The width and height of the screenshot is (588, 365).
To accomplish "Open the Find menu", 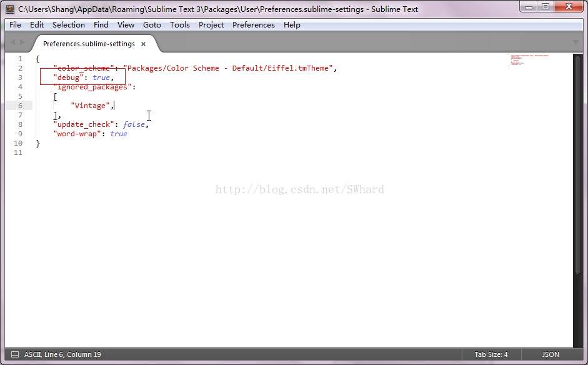I will pos(101,25).
